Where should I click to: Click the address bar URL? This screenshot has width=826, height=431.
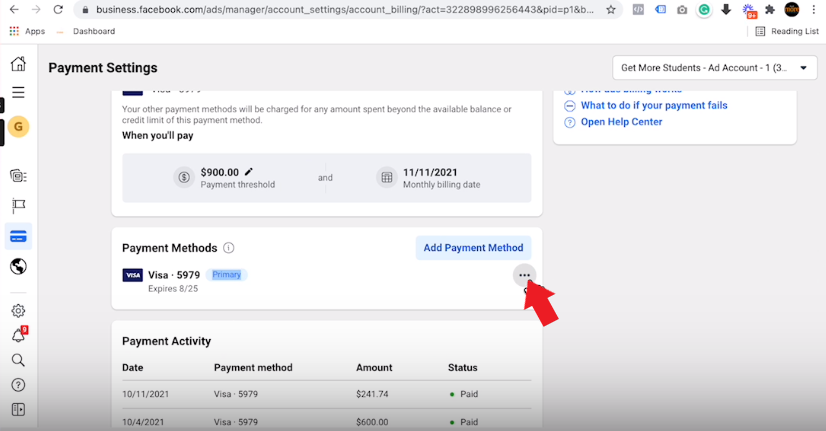(345, 9)
